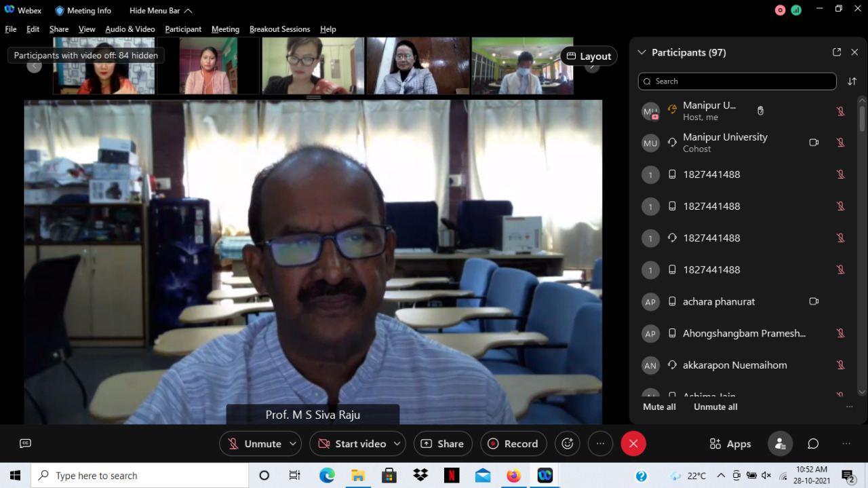Toggle mute for Manipur University cohost
The width and height of the screenshot is (868, 488).
[840, 143]
